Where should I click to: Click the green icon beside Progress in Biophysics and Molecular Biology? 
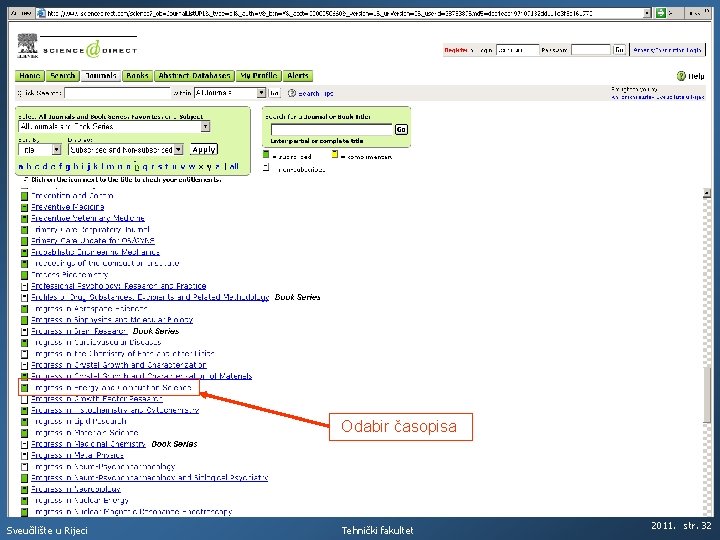24,320
